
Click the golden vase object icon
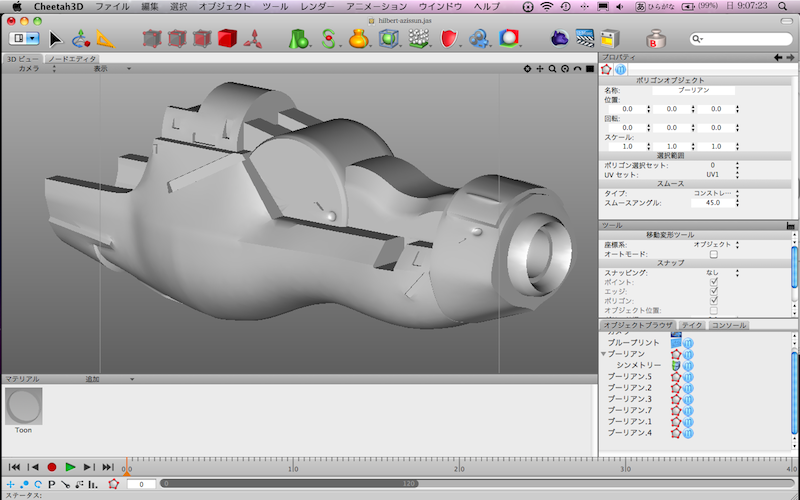click(x=358, y=39)
